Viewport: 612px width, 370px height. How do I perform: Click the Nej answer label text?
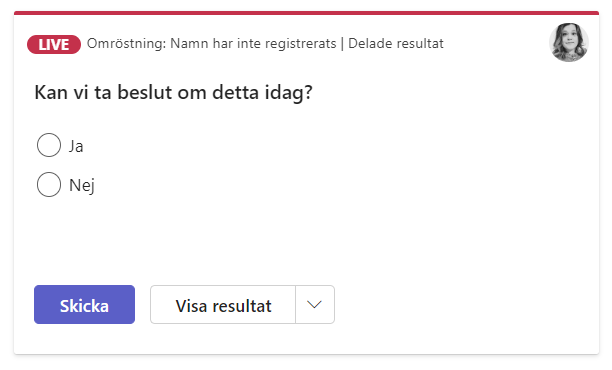[82, 185]
